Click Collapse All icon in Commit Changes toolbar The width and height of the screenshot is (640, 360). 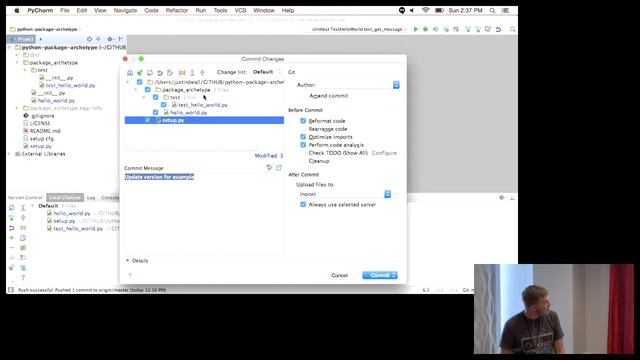click(202, 73)
